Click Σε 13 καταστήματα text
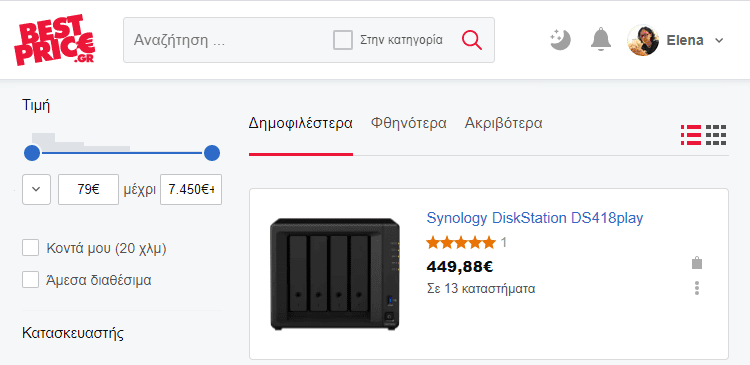This screenshot has height=365, width=750. pos(481,289)
